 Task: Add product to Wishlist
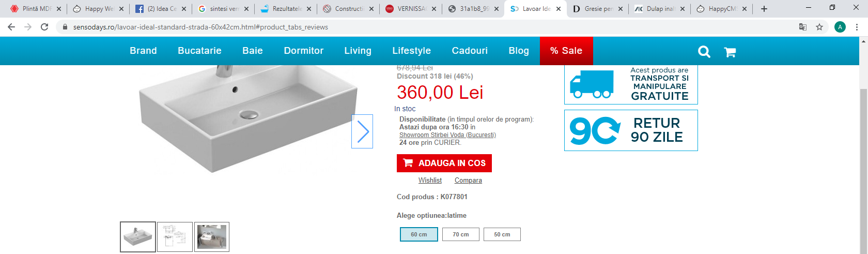pos(430,180)
